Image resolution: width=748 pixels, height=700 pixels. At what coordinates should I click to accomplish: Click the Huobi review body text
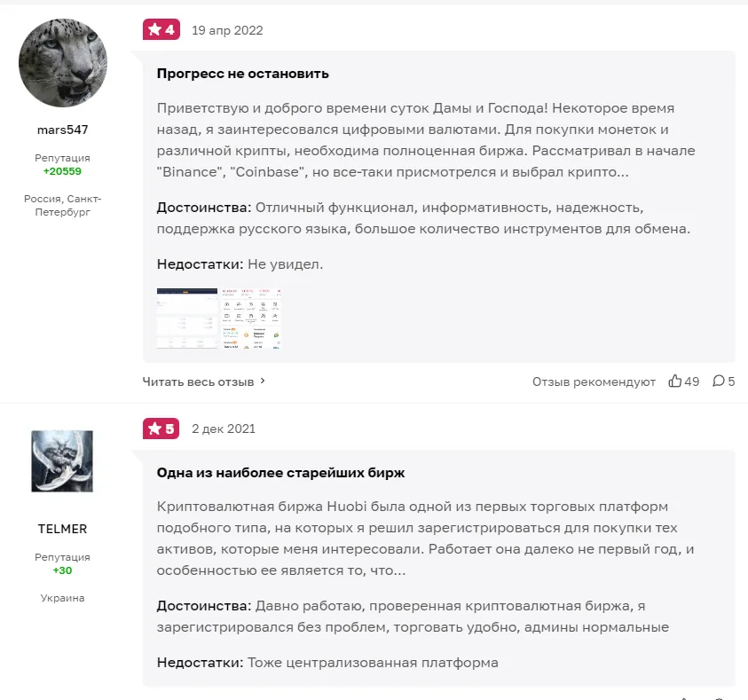pyautogui.click(x=426, y=539)
